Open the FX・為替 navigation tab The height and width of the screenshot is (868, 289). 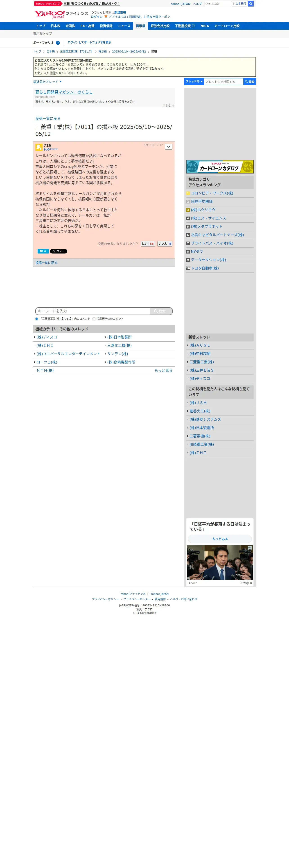(x=88, y=26)
